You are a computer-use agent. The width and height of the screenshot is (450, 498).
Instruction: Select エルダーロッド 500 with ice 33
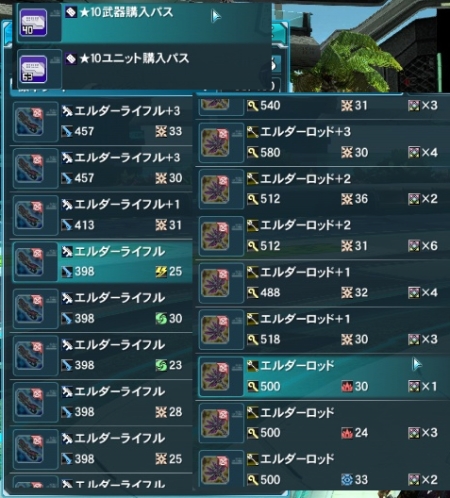[323, 470]
